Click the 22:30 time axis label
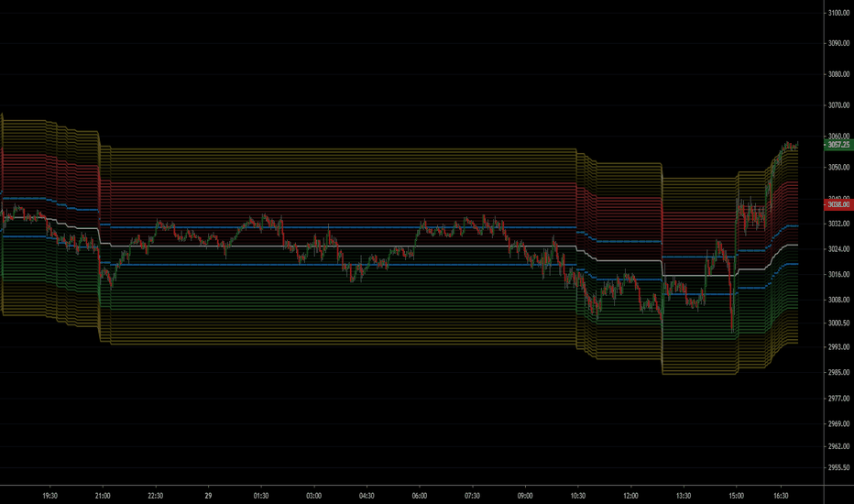 [x=155, y=496]
